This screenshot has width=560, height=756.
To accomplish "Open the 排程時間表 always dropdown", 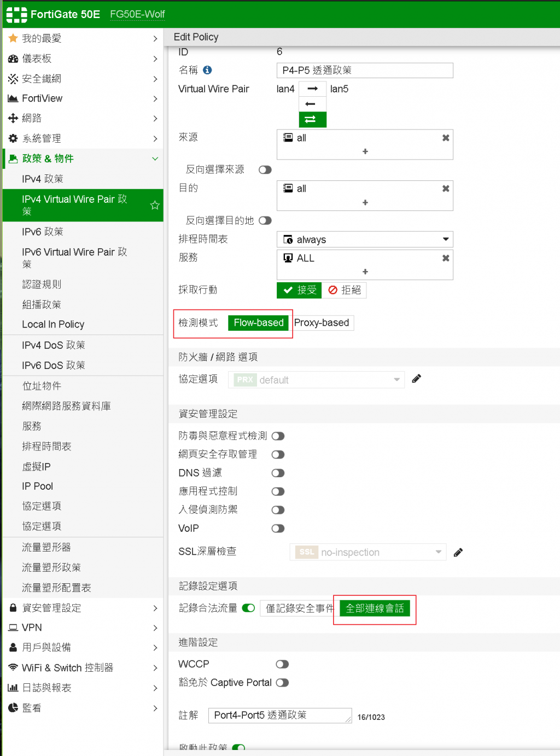I will [x=365, y=239].
